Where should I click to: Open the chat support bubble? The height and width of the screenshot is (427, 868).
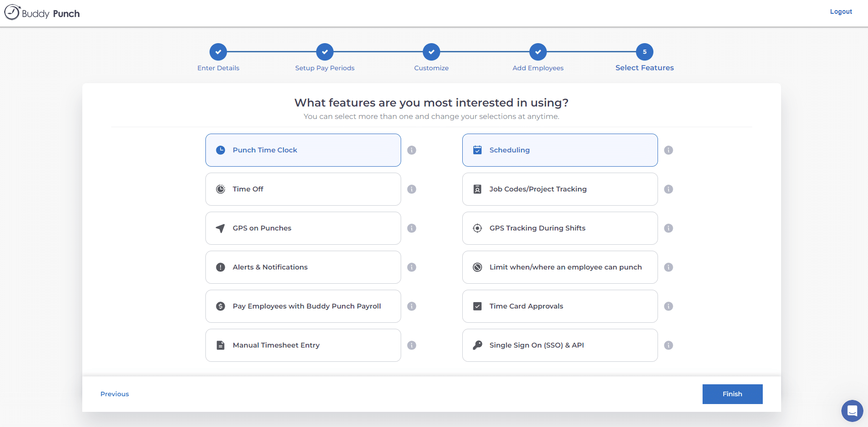tap(852, 410)
